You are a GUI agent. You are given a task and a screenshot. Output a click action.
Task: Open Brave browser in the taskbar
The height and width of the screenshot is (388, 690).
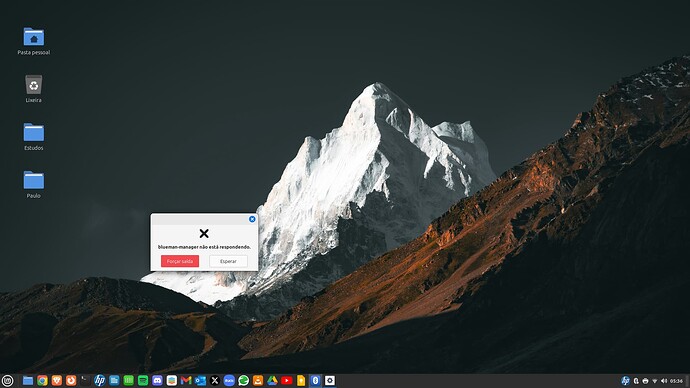[57, 381]
